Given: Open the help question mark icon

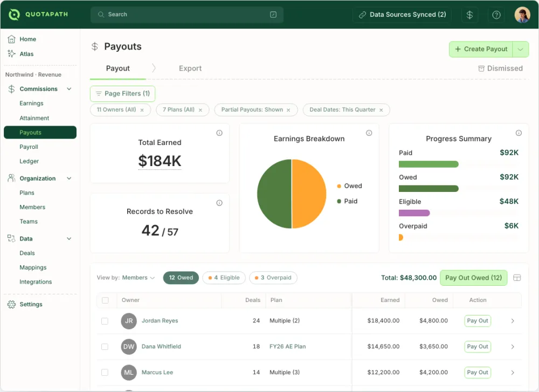Looking at the screenshot, I should pos(496,15).
